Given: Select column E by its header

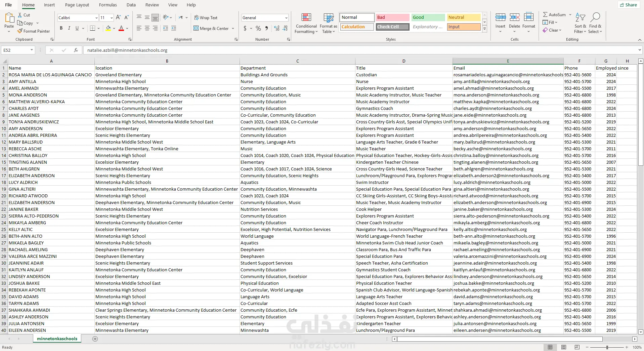Looking at the screenshot, I should coord(508,61).
